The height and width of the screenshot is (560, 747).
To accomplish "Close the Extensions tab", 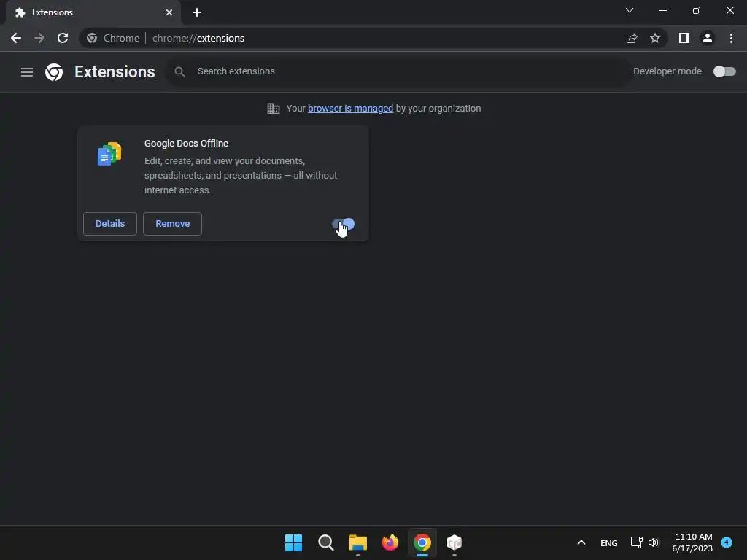I will point(169,12).
